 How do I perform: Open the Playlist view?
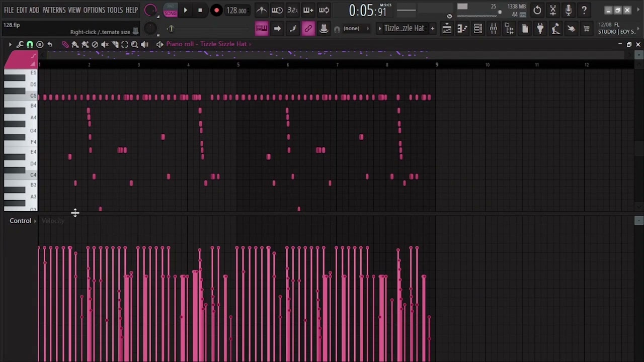point(447,29)
